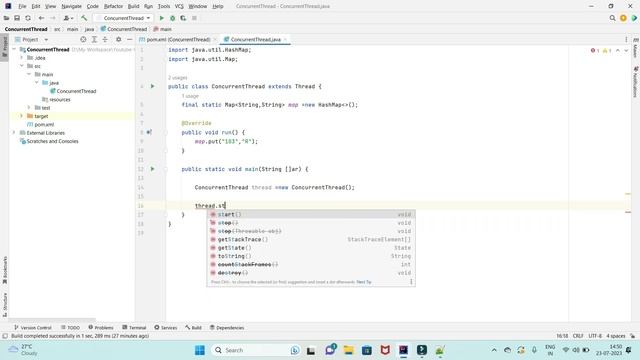The image size is (640, 360).
Task: Select toString() completion suggestion
Action: (311, 256)
